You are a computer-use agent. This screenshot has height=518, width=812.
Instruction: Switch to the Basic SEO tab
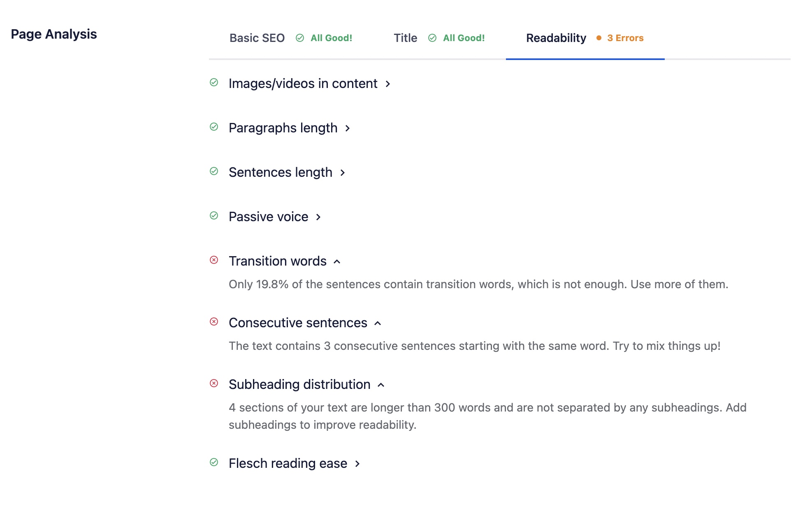tap(257, 38)
